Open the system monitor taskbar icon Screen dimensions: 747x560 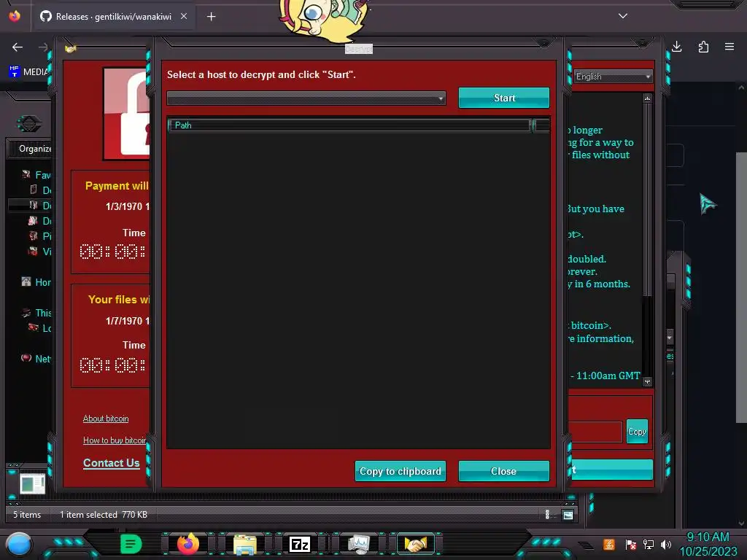point(358,544)
